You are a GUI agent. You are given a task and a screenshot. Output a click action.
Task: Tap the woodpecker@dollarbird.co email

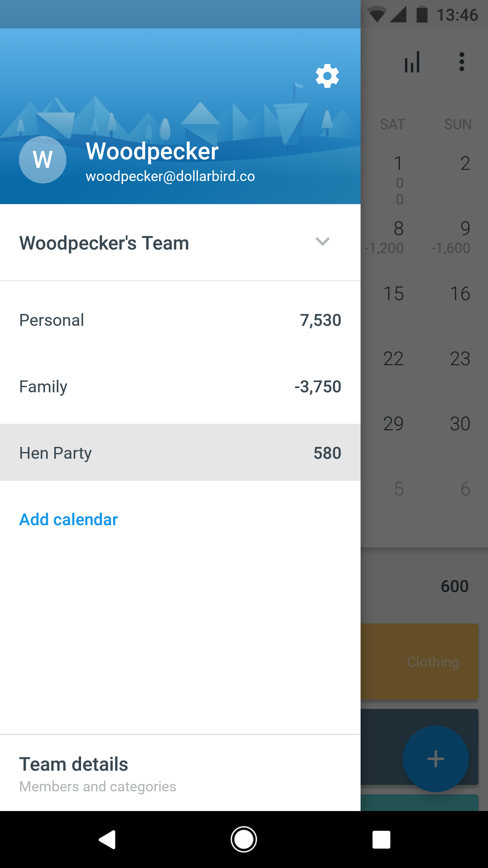(170, 176)
